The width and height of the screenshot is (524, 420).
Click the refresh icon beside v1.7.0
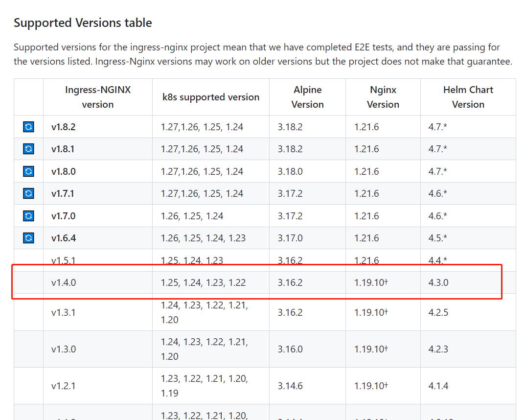[x=28, y=216]
